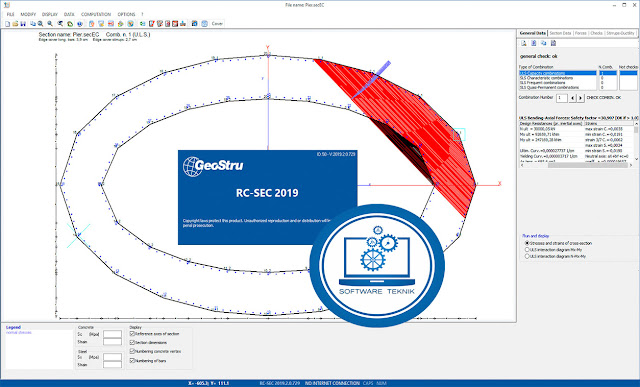Screen dimensions: 640x387
Task: Click first document icon in General Data panel
Action: pos(524,43)
